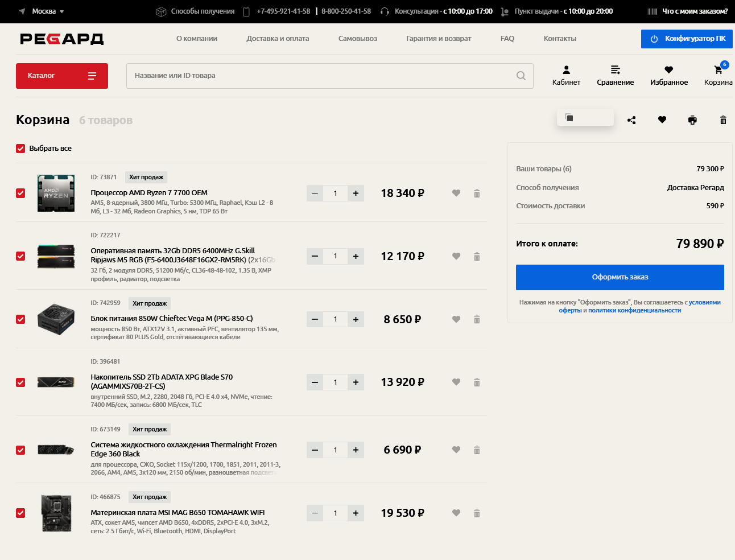Open the Процессор AMD Ryzen 7 7700 OEM title
735x560 pixels.
click(149, 193)
